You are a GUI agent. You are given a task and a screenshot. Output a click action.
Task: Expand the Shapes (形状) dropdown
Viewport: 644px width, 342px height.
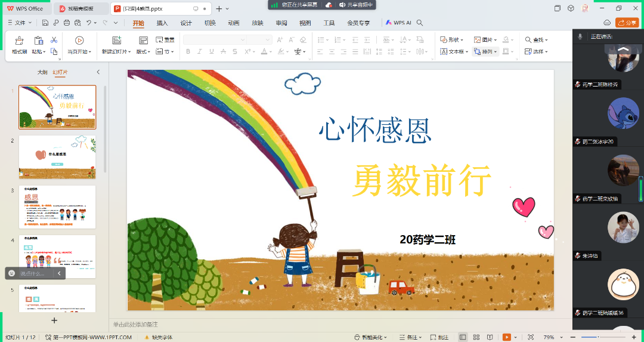pos(452,39)
